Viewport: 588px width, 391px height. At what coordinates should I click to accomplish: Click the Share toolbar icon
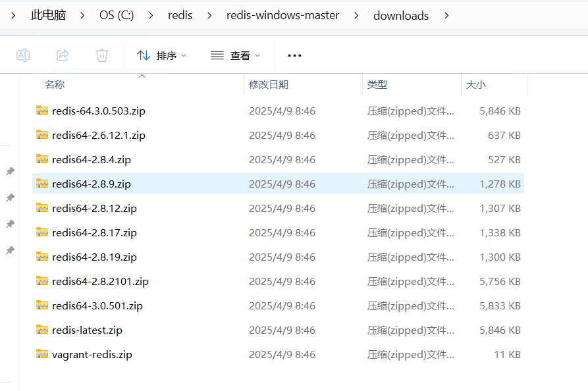pyautogui.click(x=63, y=55)
